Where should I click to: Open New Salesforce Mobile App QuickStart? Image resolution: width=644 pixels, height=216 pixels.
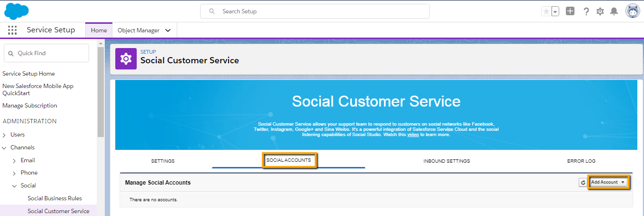point(38,89)
